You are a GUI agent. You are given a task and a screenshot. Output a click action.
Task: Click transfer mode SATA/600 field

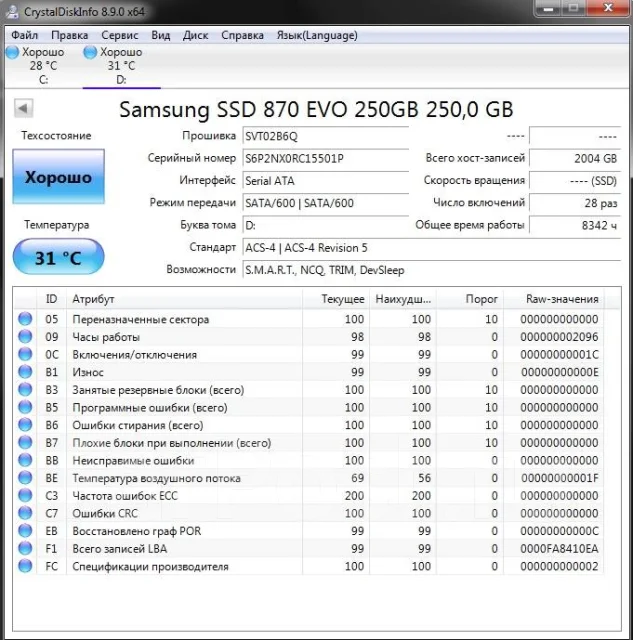[326, 203]
